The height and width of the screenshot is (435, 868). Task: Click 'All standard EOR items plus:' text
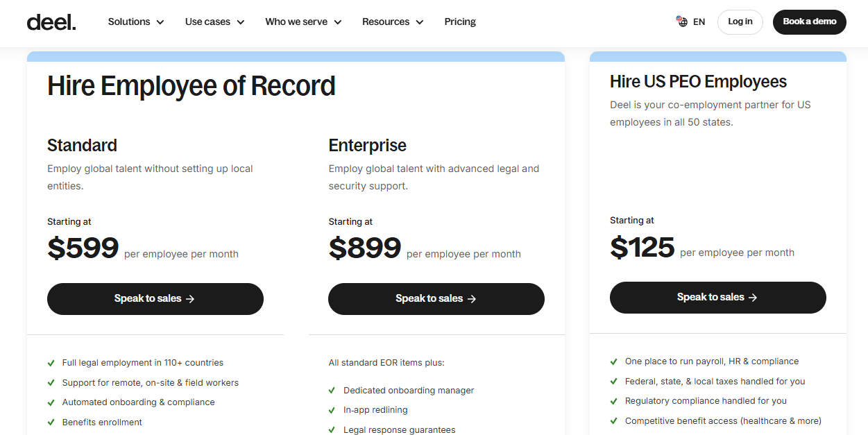coord(386,363)
